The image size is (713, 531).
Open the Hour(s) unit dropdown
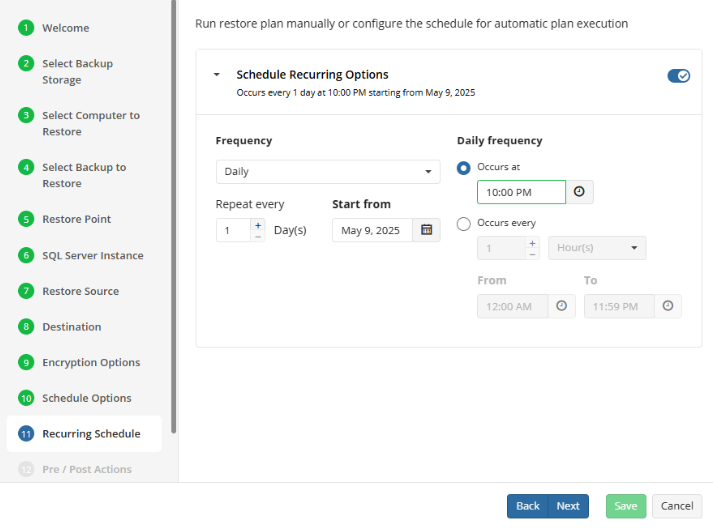click(x=596, y=248)
